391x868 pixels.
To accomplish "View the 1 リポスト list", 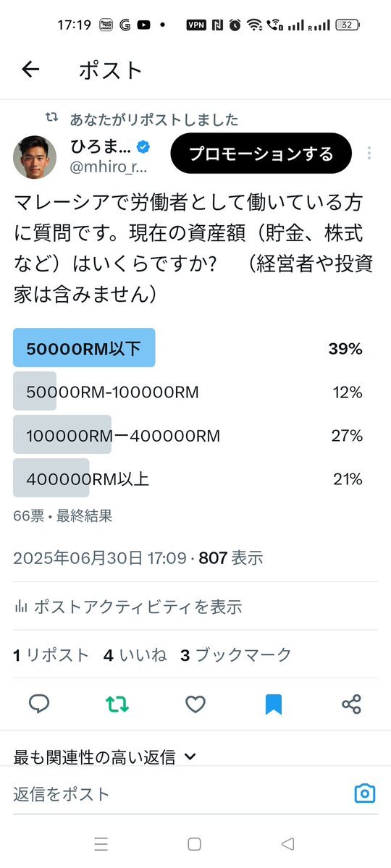I will coord(51,655).
